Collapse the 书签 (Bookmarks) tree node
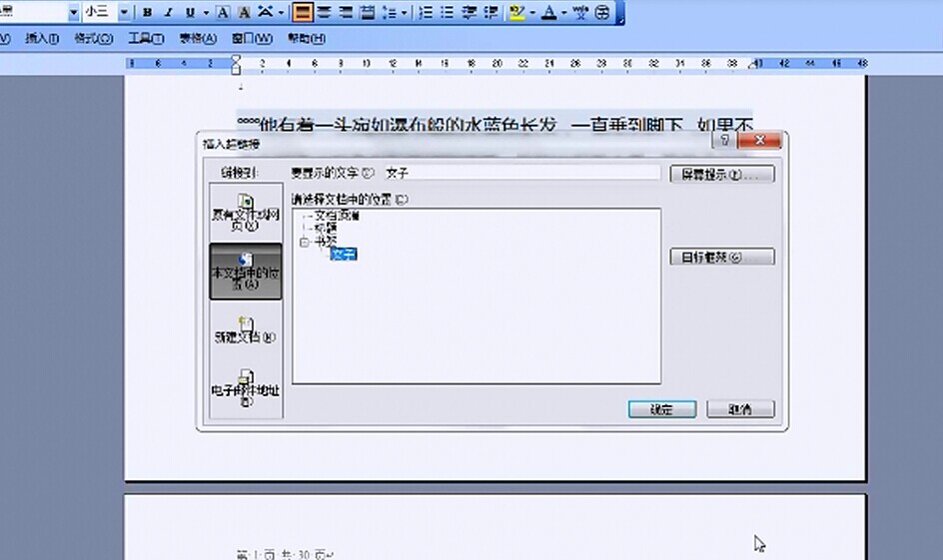 point(305,243)
